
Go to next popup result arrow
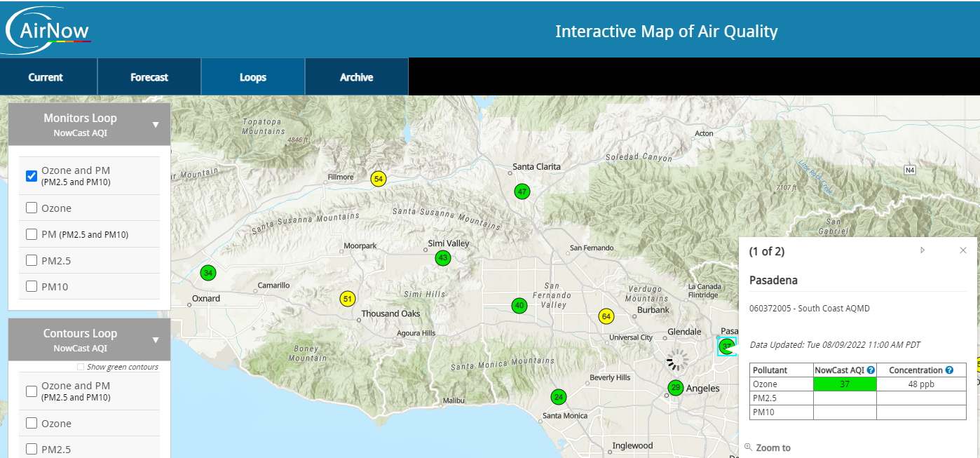point(923,250)
